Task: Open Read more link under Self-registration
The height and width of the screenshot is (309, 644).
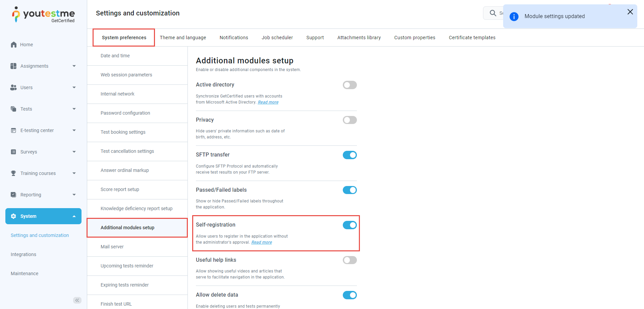Action: (262, 242)
